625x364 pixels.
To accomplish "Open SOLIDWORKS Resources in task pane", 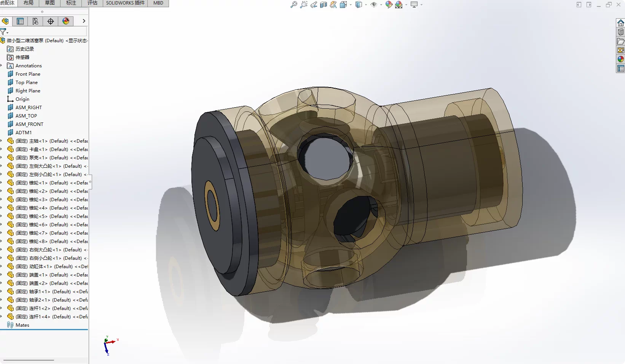I will 620,23.
